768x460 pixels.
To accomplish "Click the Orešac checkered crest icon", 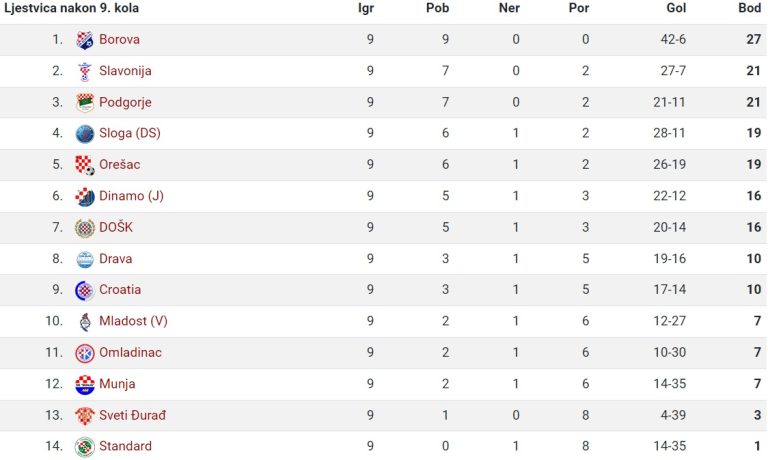I will coord(85,165).
